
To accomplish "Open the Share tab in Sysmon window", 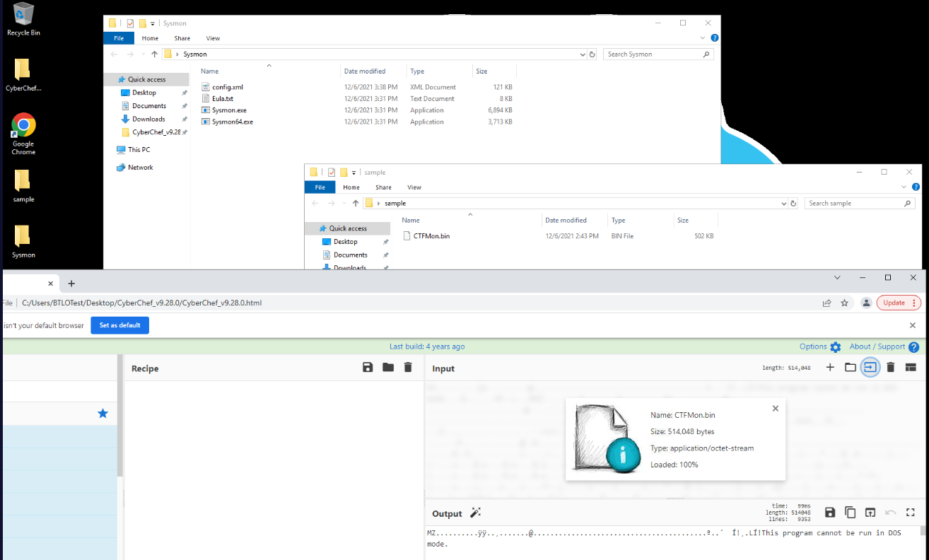I will [x=182, y=38].
